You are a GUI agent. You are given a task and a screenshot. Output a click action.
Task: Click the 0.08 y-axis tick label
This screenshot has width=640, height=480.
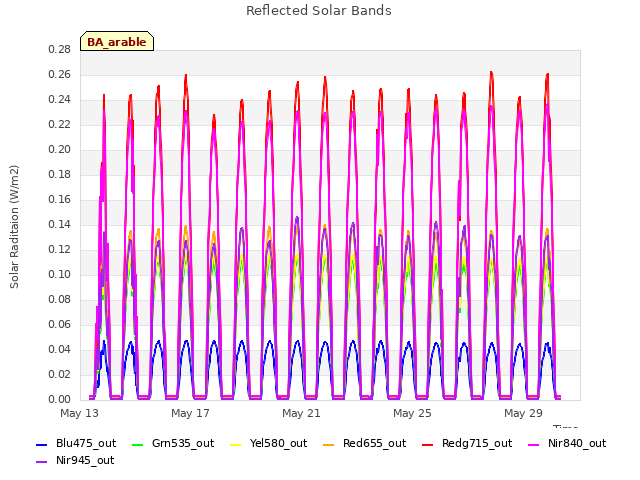coord(60,300)
